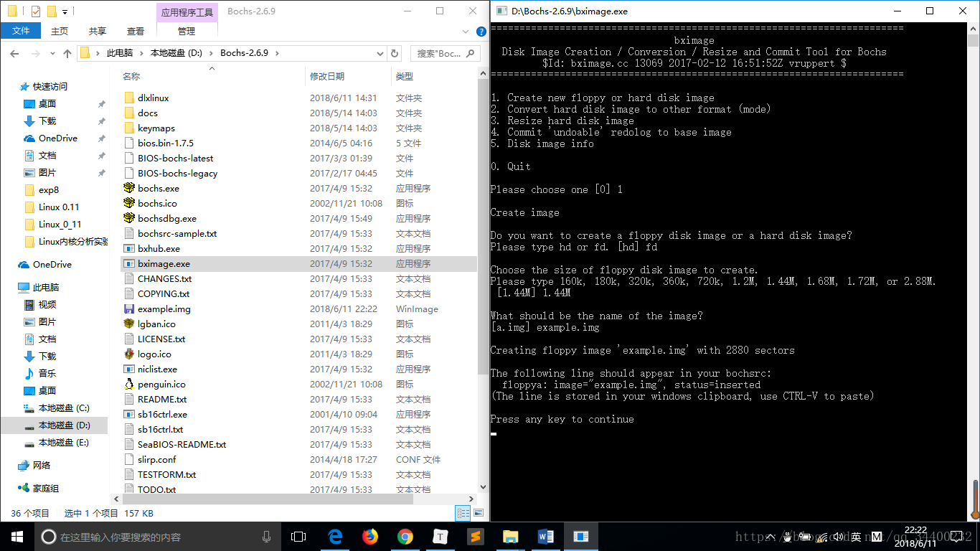The width and height of the screenshot is (980, 551).
Task: Select the dlxlinux folder icon
Action: click(x=129, y=98)
